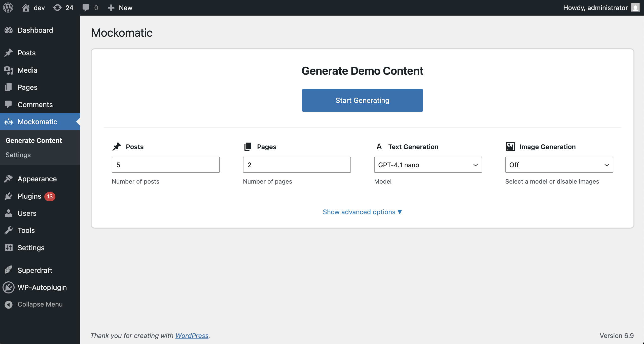The height and width of the screenshot is (344, 644).
Task: Click the Version 6.9 footer text
Action: tap(617, 335)
